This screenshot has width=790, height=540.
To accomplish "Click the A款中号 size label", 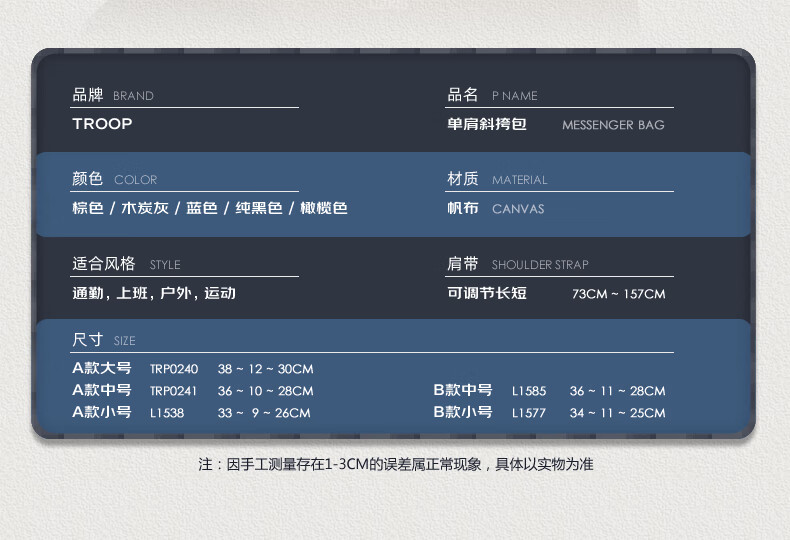I will click(x=102, y=390).
